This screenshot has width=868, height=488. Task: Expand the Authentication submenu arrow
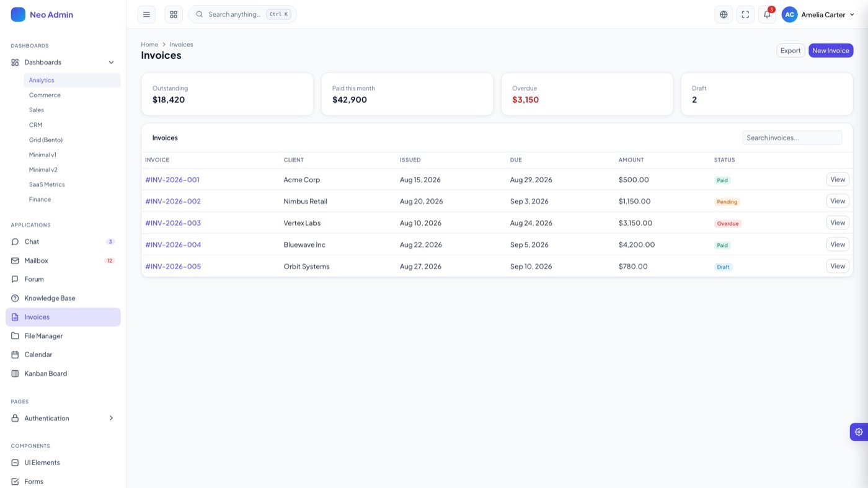[112, 418]
